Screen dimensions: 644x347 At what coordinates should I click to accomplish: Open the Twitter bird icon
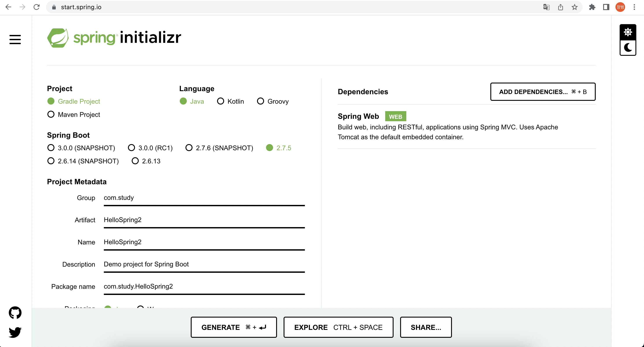click(15, 332)
